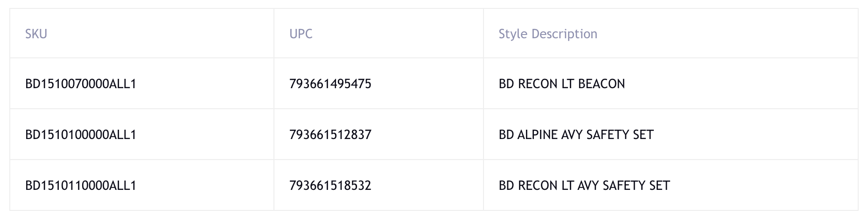Select the BD RECON LT BEACON description
Image resolution: width=868 pixels, height=223 pixels.
(x=561, y=84)
